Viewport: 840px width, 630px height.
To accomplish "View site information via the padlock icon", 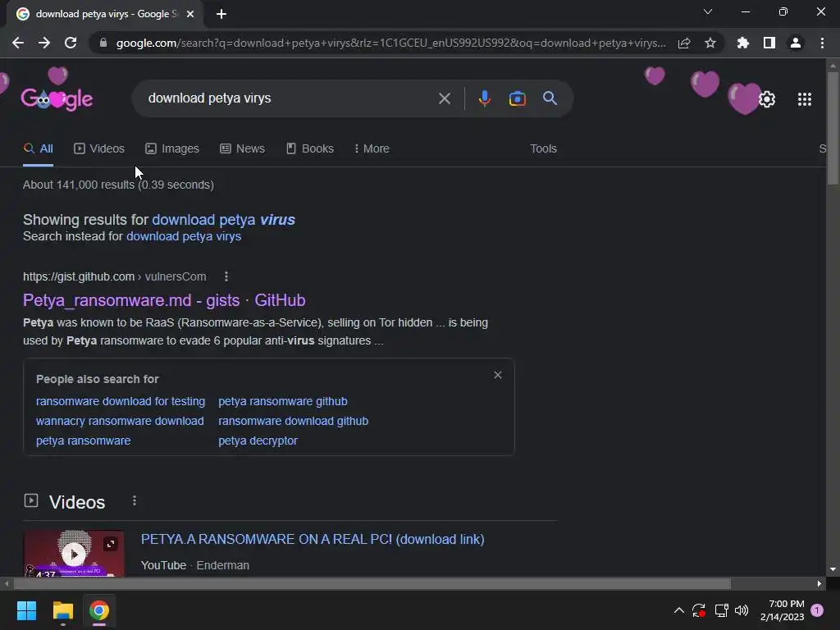I will point(103,43).
